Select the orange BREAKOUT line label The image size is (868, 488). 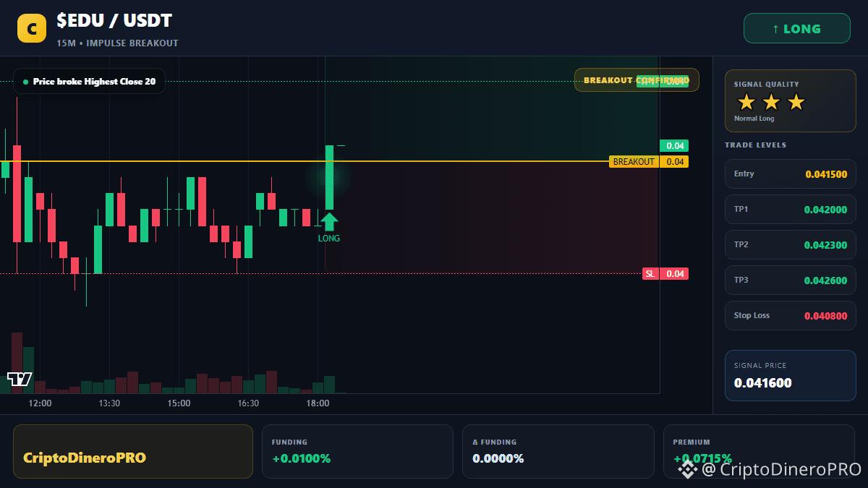tap(634, 162)
